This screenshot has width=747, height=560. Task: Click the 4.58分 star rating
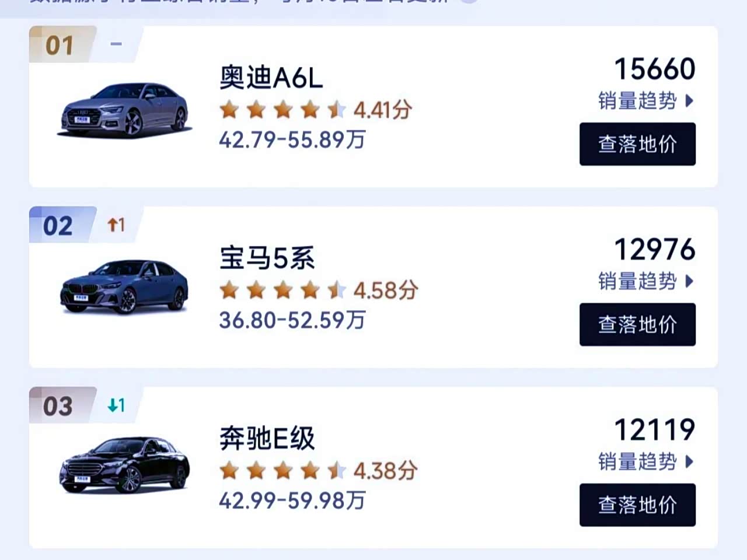coord(318,289)
